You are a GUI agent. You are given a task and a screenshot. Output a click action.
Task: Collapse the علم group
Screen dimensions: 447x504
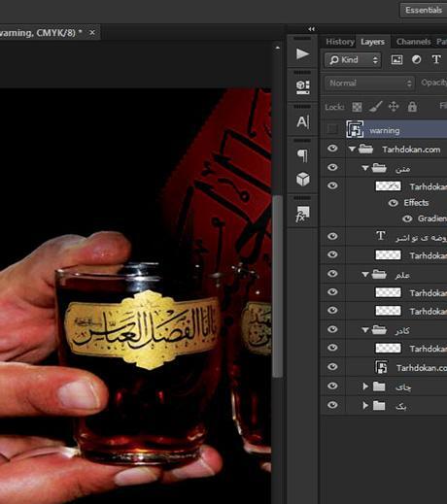click(365, 275)
